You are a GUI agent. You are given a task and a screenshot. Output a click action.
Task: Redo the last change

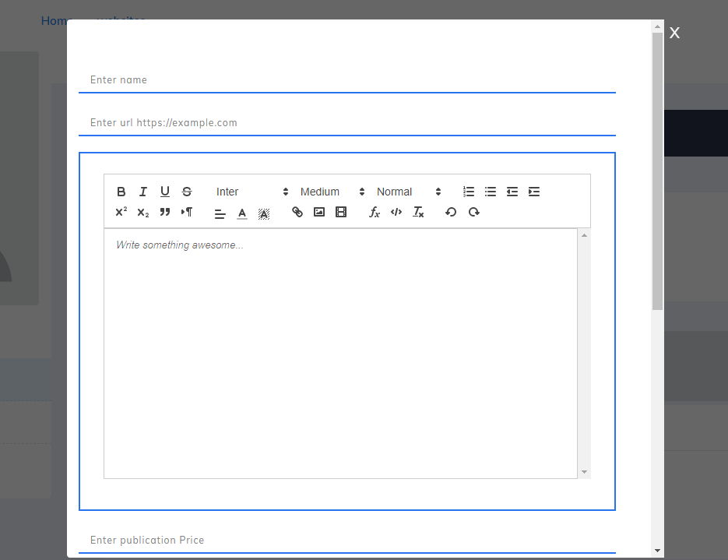point(473,212)
